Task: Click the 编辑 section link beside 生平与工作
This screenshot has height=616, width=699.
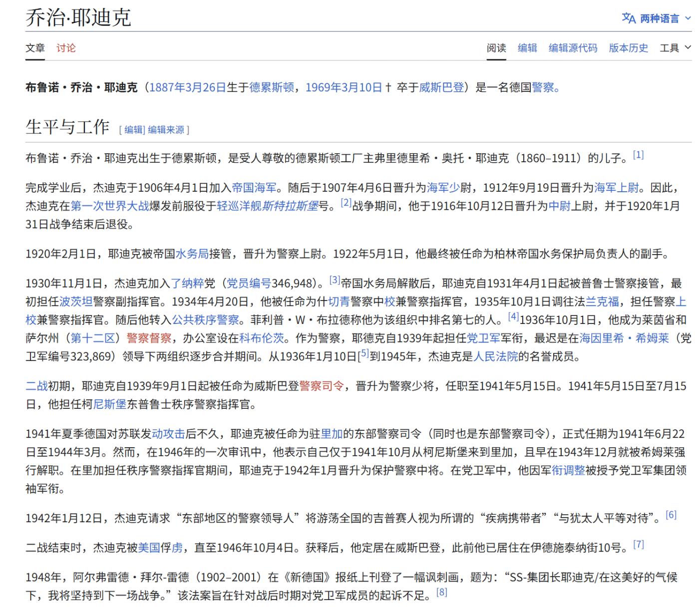Action: [x=134, y=130]
